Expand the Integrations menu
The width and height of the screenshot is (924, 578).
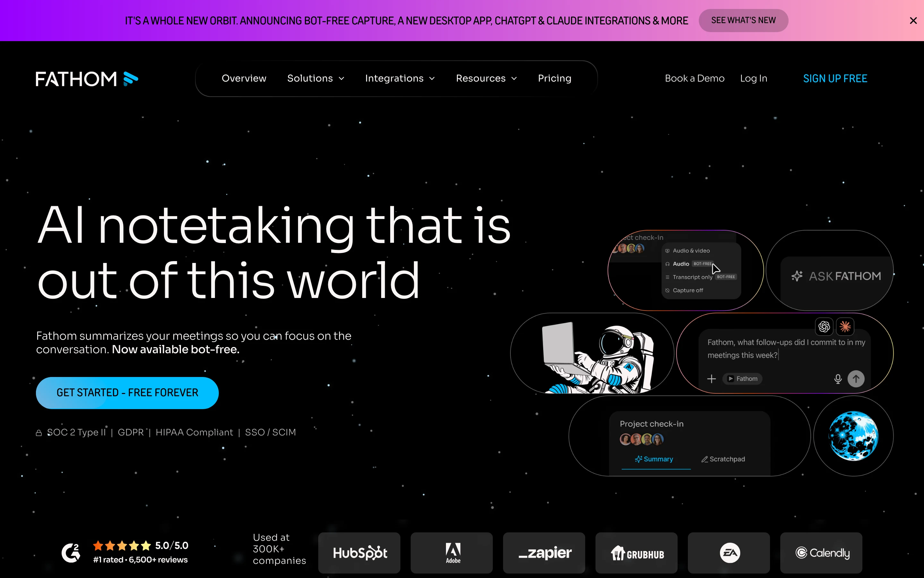[x=400, y=78]
